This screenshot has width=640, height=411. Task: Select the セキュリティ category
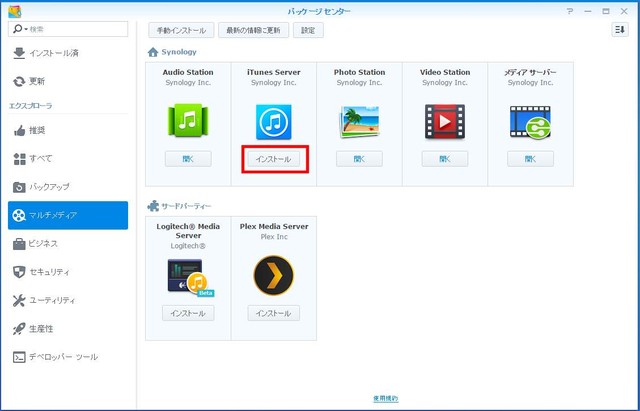[x=68, y=272]
